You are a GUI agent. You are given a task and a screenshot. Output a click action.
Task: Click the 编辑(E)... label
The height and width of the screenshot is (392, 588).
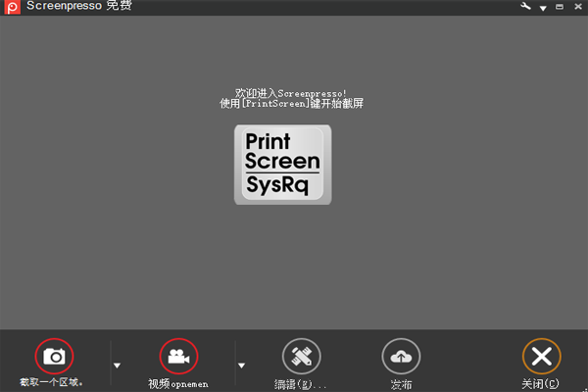click(301, 383)
